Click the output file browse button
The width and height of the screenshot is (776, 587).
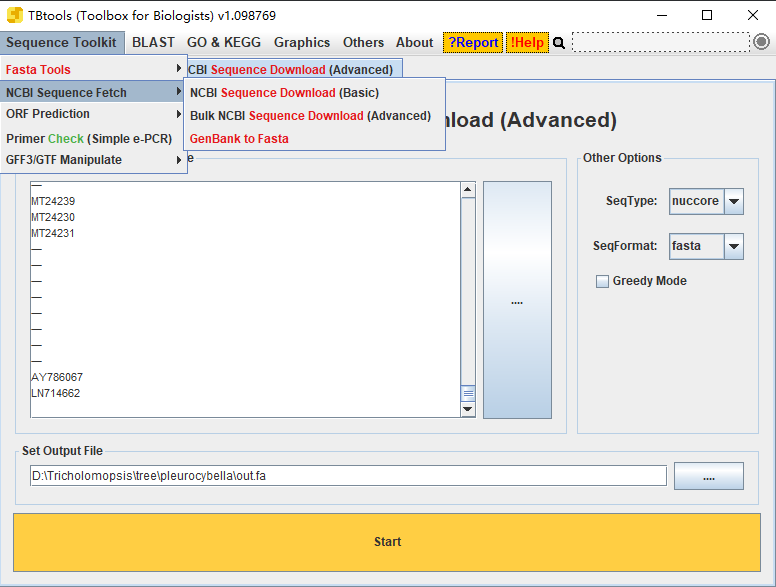click(709, 476)
